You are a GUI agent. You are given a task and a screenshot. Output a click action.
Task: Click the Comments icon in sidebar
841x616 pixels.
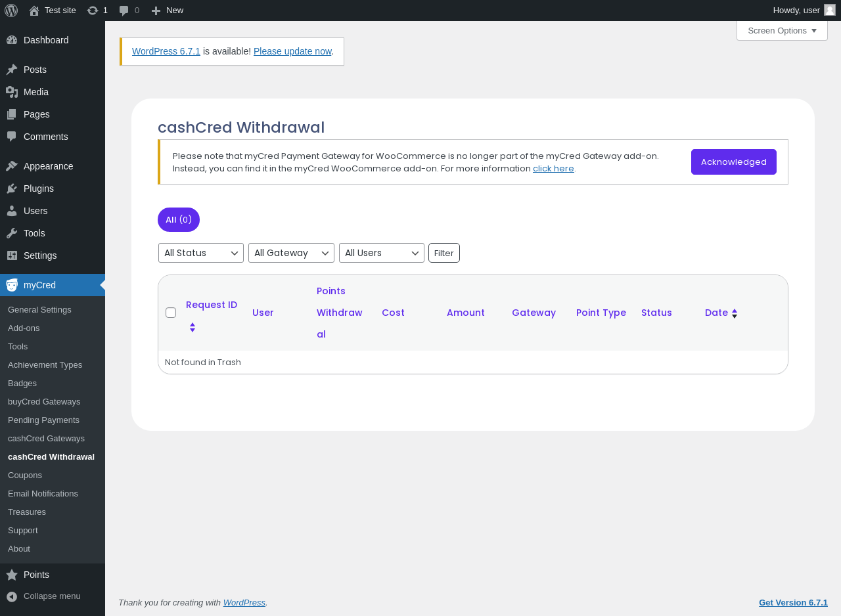(12, 137)
